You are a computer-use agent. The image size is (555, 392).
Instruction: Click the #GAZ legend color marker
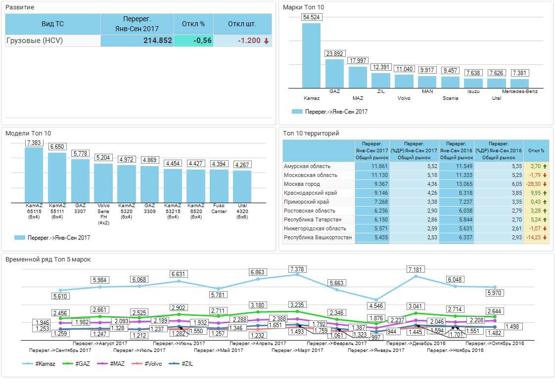pyautogui.click(x=68, y=364)
